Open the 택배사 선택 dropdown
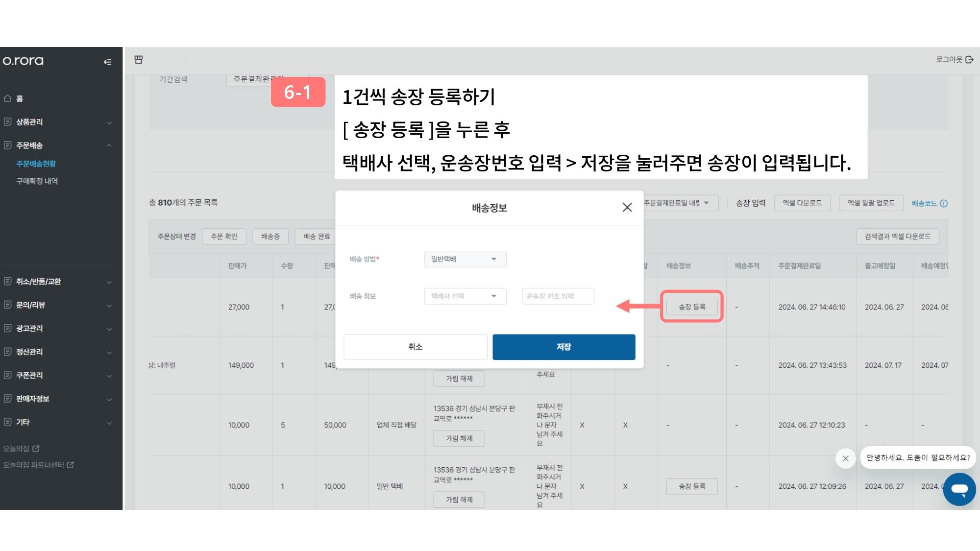 tap(465, 296)
